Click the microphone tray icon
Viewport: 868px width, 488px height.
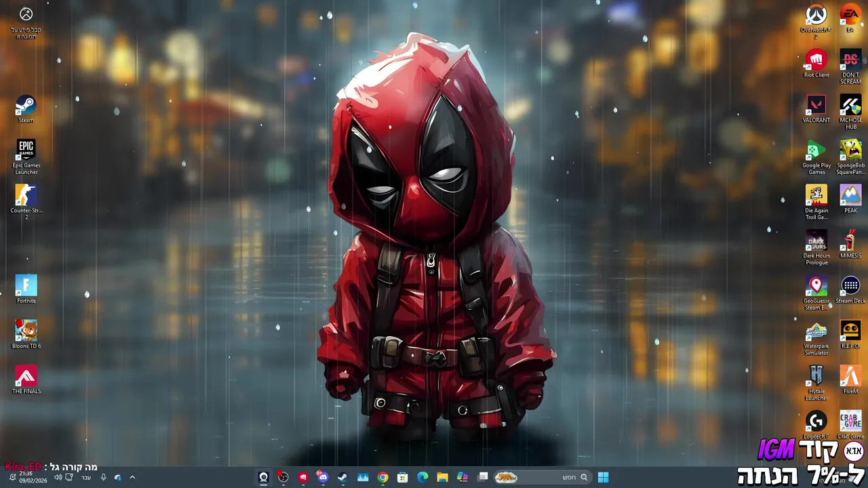pos(103,477)
